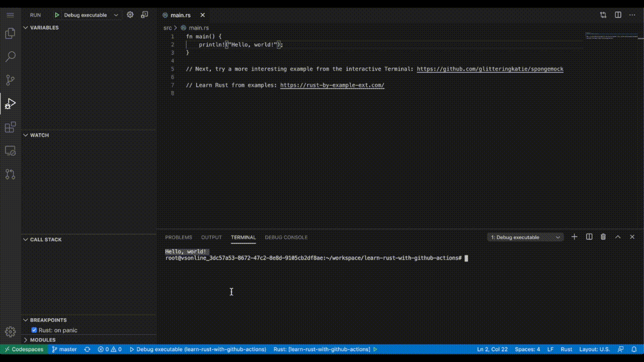
Task: Click line number 5 in gutter
Action: (173, 69)
